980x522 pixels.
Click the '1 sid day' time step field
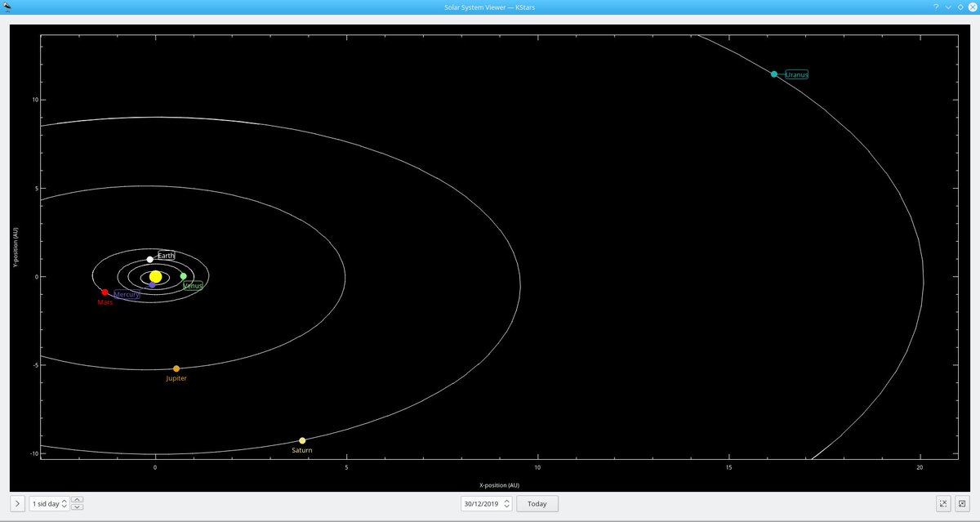[49, 504]
